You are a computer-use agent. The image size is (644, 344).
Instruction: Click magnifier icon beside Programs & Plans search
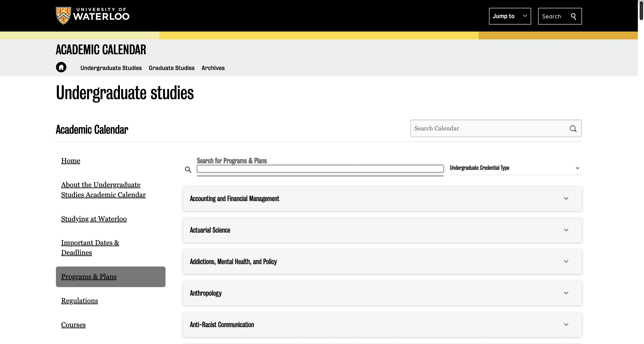tap(188, 170)
